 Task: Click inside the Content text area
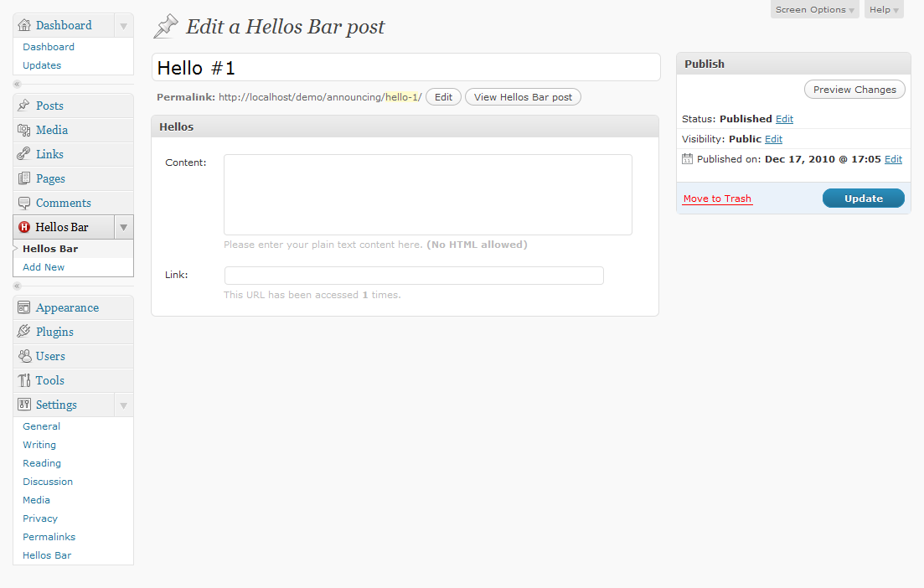point(428,195)
